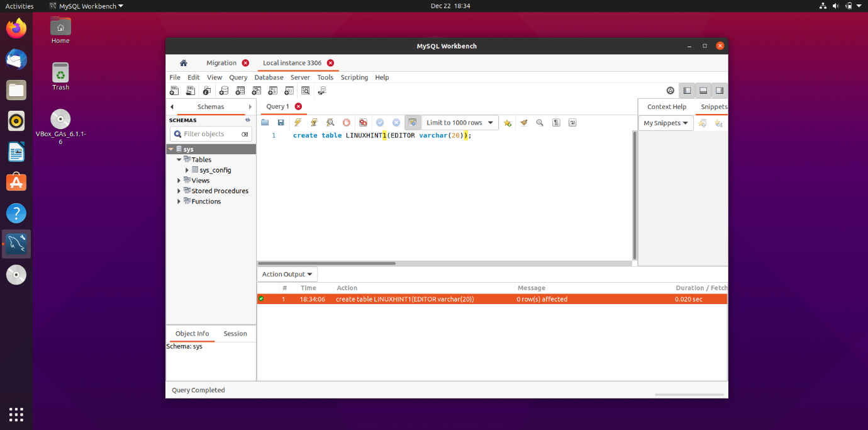Expand the Views tree item
Screen dimensions: 868x430
[x=179, y=180]
